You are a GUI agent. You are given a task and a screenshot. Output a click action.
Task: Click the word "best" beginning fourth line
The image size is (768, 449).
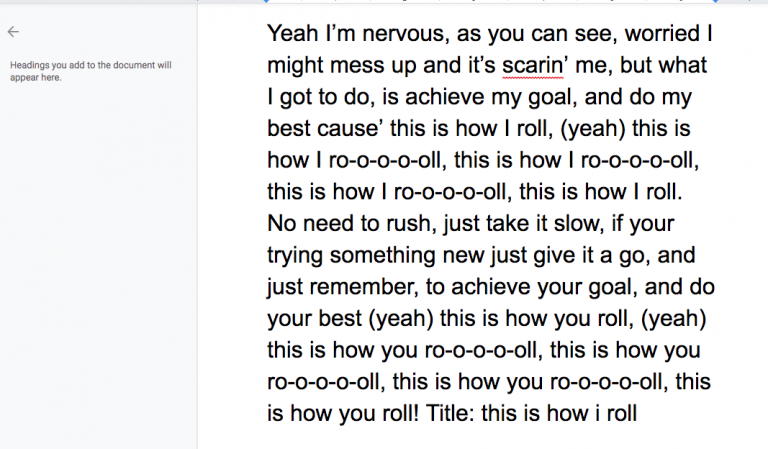click(x=289, y=128)
